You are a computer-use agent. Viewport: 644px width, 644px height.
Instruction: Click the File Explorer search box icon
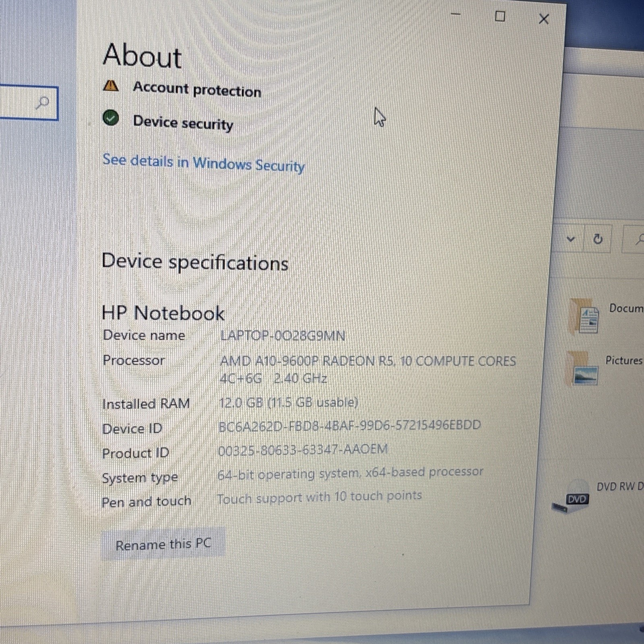(x=639, y=239)
